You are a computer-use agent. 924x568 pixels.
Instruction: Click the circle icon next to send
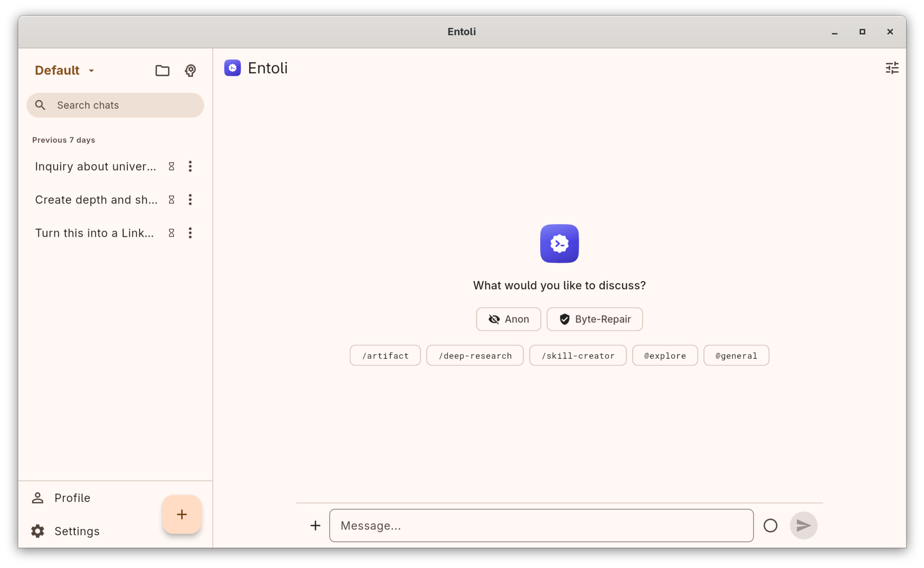[x=770, y=525]
